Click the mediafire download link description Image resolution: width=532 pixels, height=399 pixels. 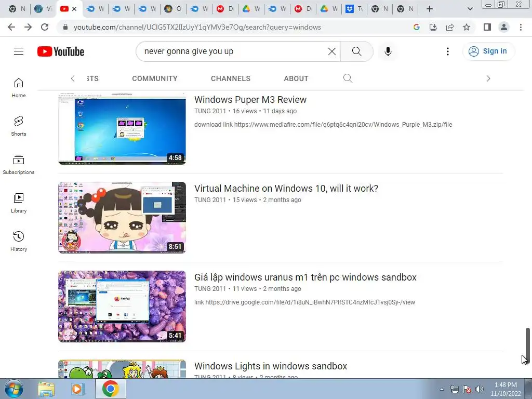[323, 125]
